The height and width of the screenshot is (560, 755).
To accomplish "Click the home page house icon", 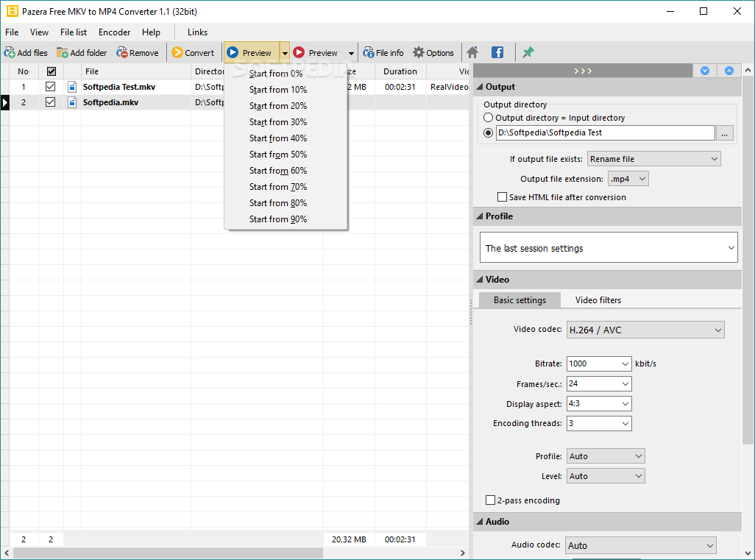I will [x=472, y=52].
